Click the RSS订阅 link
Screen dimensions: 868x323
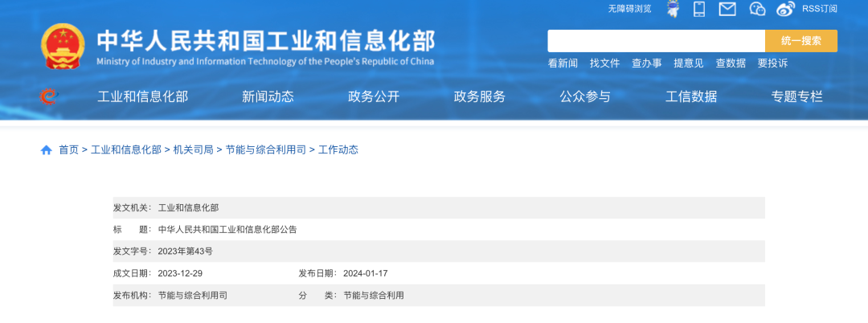[820, 9]
